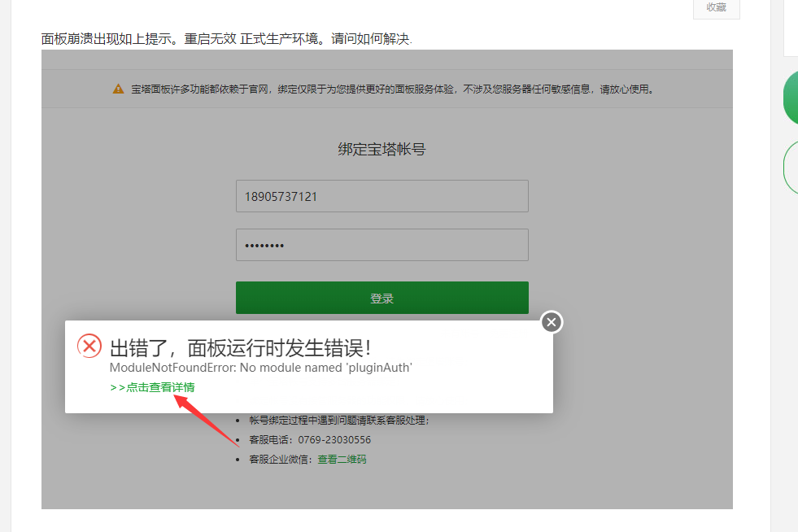Open >>点击查看详情 link

click(x=152, y=387)
